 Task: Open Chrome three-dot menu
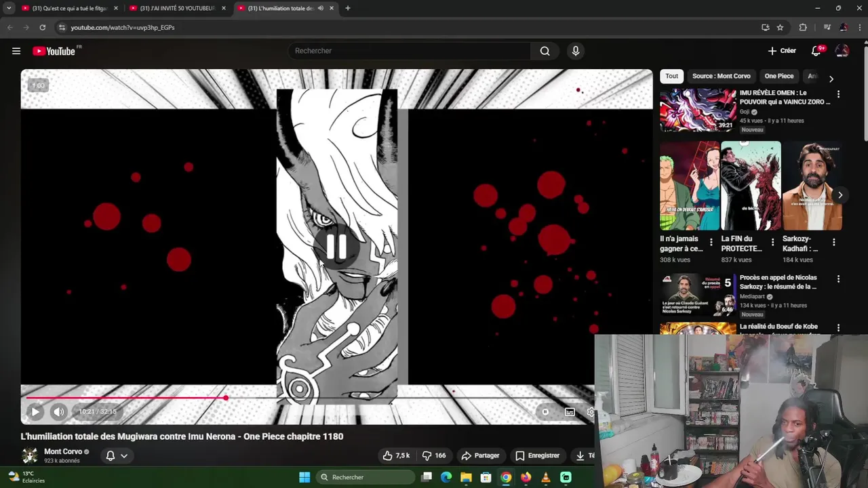[x=859, y=27]
